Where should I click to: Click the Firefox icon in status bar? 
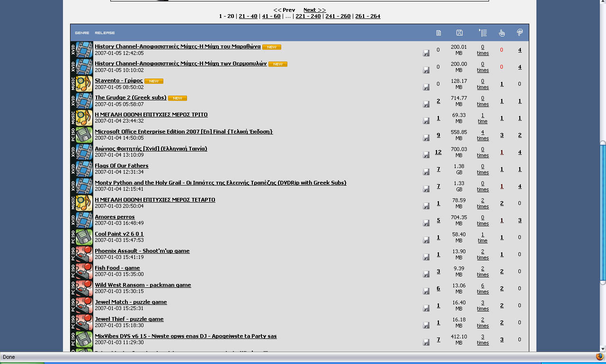click(600, 356)
